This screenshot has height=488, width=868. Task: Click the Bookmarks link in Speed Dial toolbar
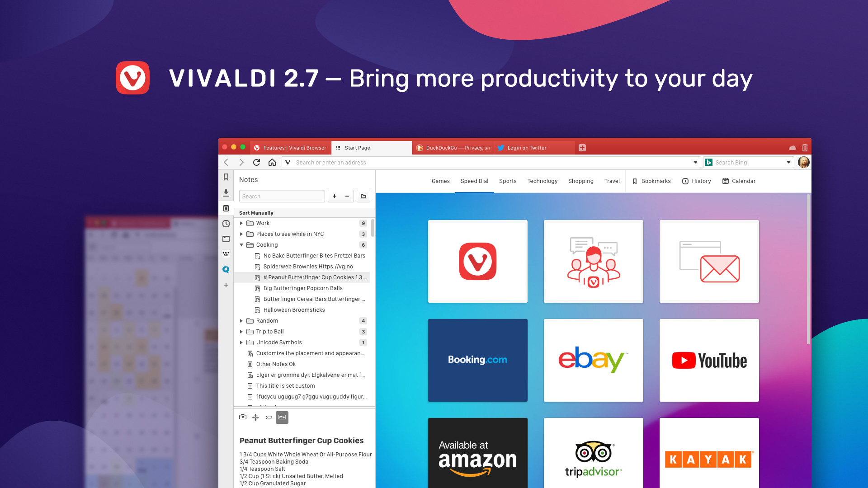coord(651,181)
